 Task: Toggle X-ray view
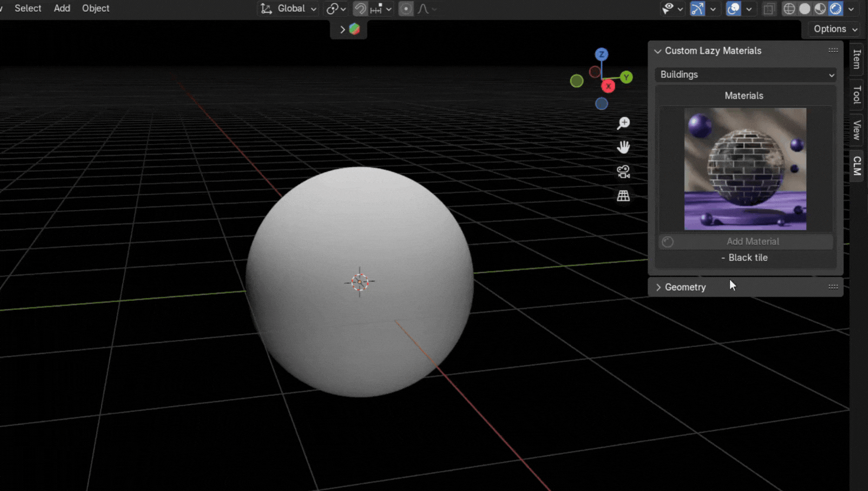(769, 9)
